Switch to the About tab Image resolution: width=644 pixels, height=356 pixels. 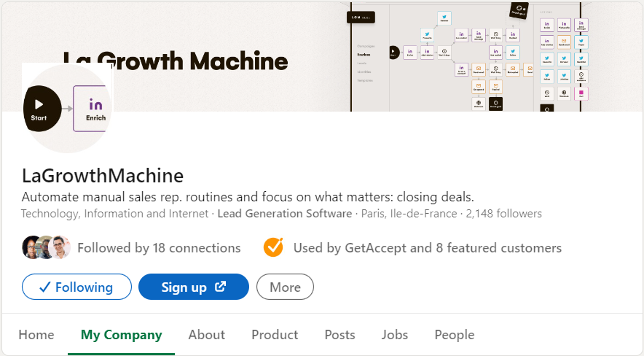coord(206,335)
